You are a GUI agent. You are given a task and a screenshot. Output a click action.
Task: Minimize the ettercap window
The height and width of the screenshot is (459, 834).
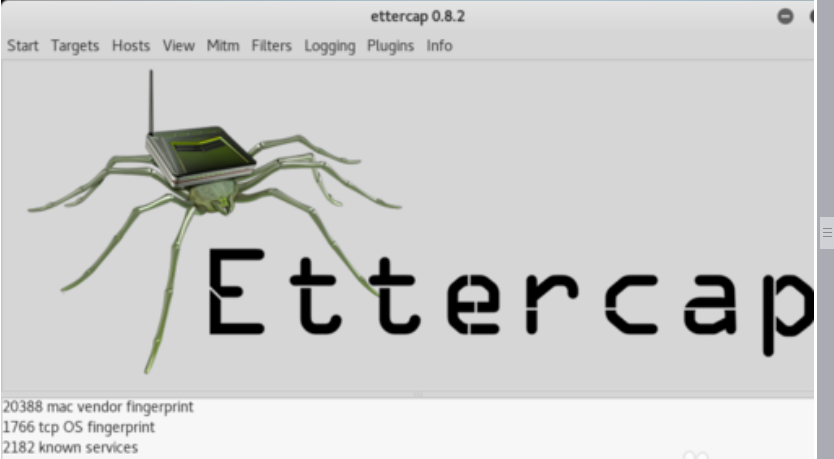tap(785, 16)
